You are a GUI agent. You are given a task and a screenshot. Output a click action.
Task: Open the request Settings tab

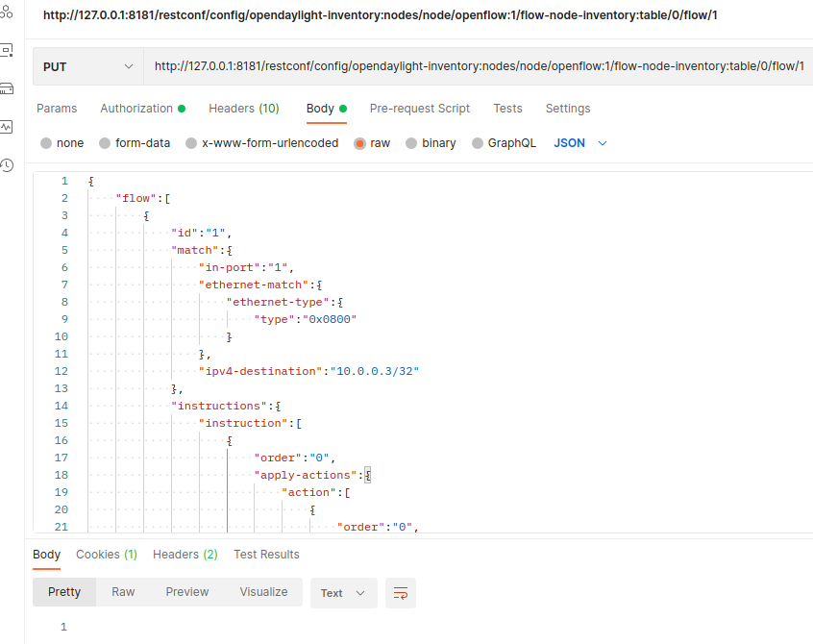click(x=568, y=109)
